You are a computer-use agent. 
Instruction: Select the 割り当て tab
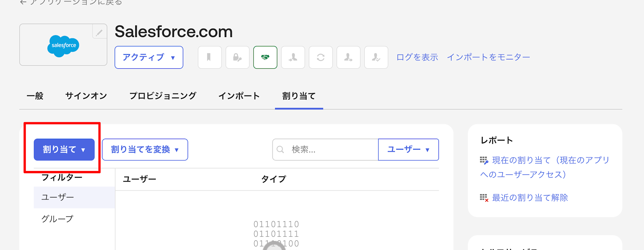click(299, 96)
